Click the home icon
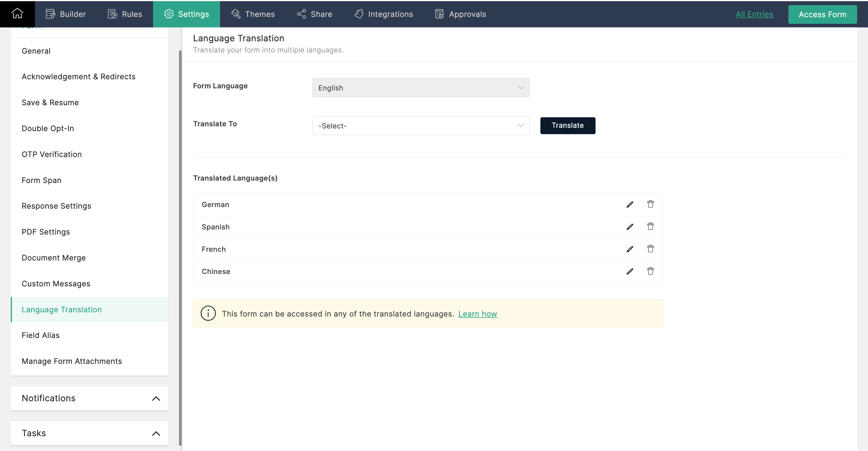 pos(17,14)
